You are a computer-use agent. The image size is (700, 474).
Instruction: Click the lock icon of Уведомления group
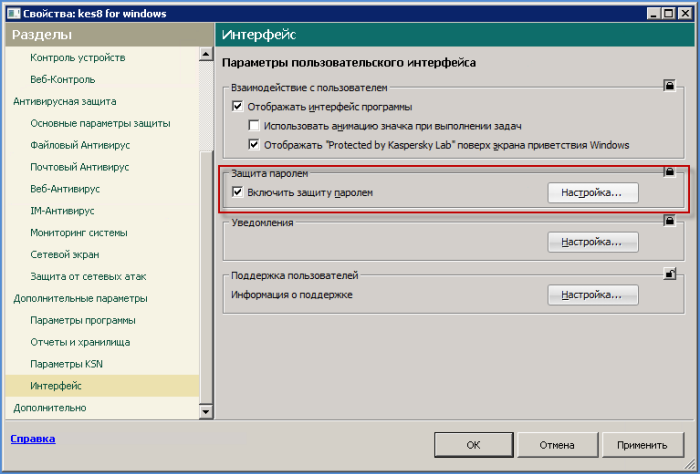[x=669, y=221]
